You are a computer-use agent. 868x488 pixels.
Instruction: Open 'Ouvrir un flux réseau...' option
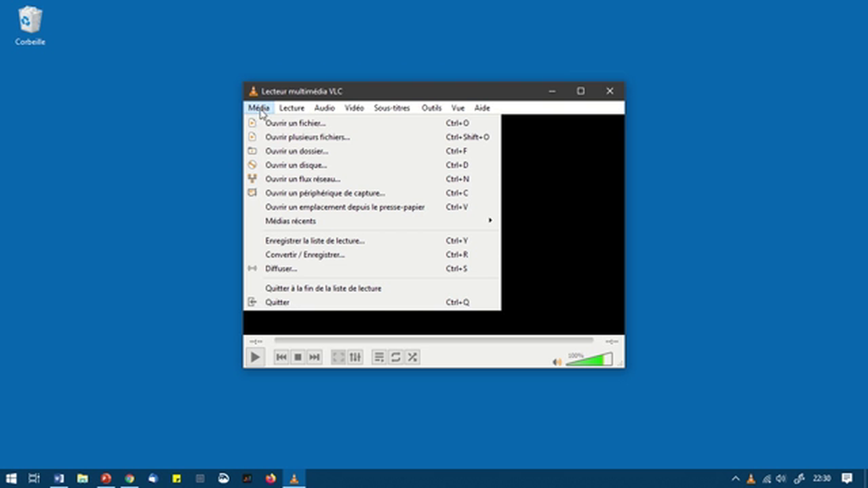point(302,178)
